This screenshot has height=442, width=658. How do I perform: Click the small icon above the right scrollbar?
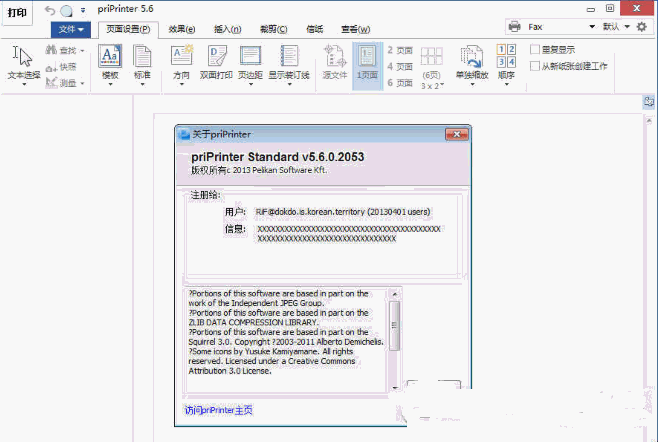pyautogui.click(x=649, y=102)
